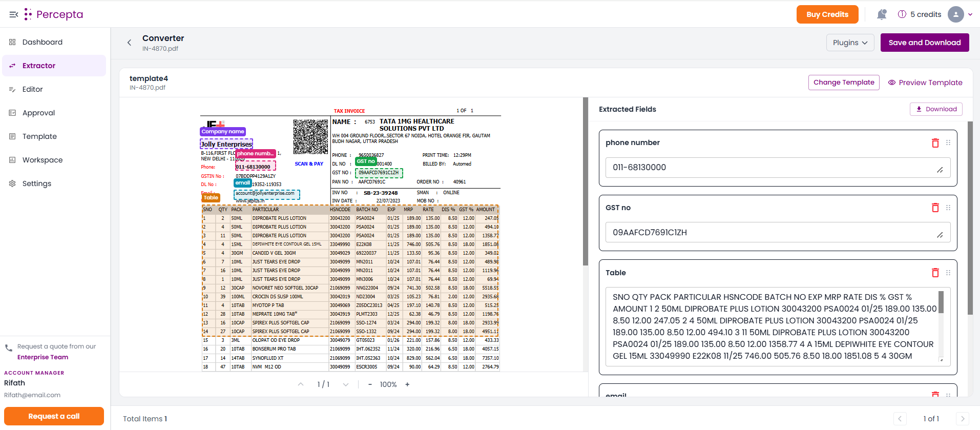Click the Percepta logo
Screen dimensions: 980x430
[53, 14]
